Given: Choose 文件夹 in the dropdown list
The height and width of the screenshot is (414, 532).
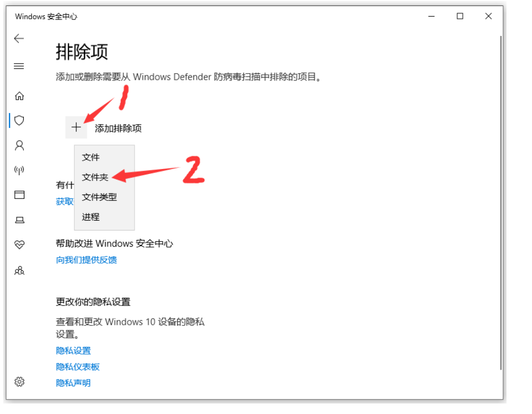Looking at the screenshot, I should 95,177.
